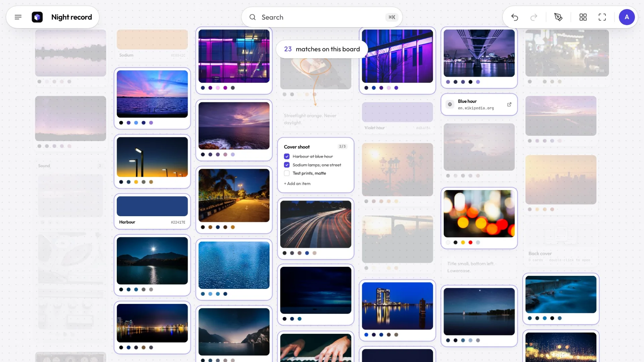Open the palm-lined promenade night photo
Screen dimensions: 644x362
click(x=234, y=195)
